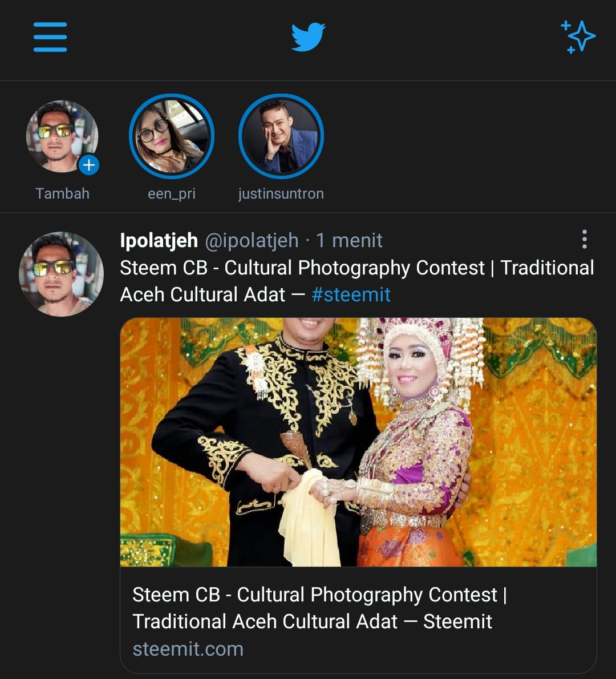Select the Tambah label under avatar
Screen dimensions: 616x679
point(62,193)
